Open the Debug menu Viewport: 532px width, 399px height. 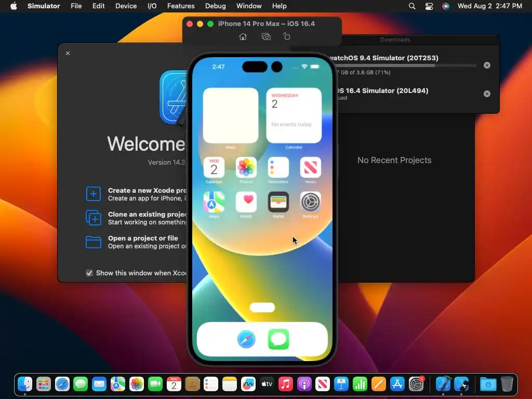click(216, 6)
